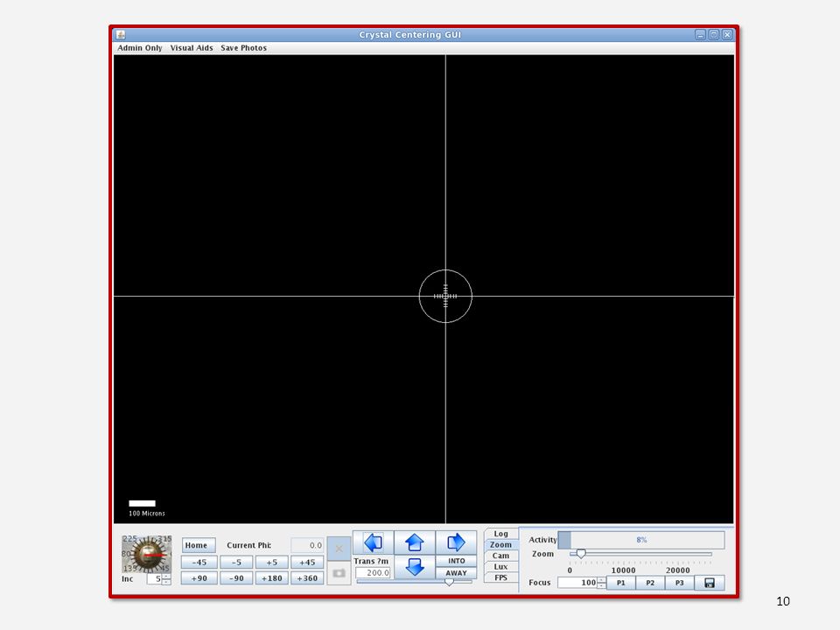Click the phi rotation dial knob

[146, 555]
